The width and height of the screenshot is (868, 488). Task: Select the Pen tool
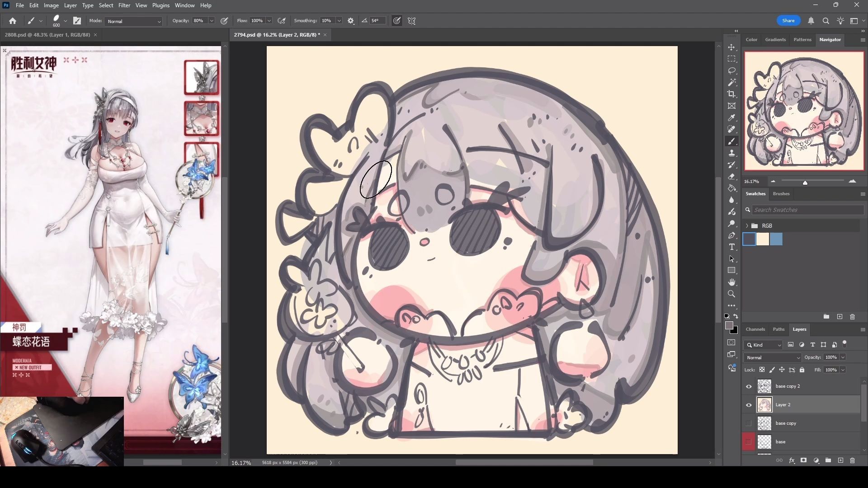pyautogui.click(x=731, y=235)
